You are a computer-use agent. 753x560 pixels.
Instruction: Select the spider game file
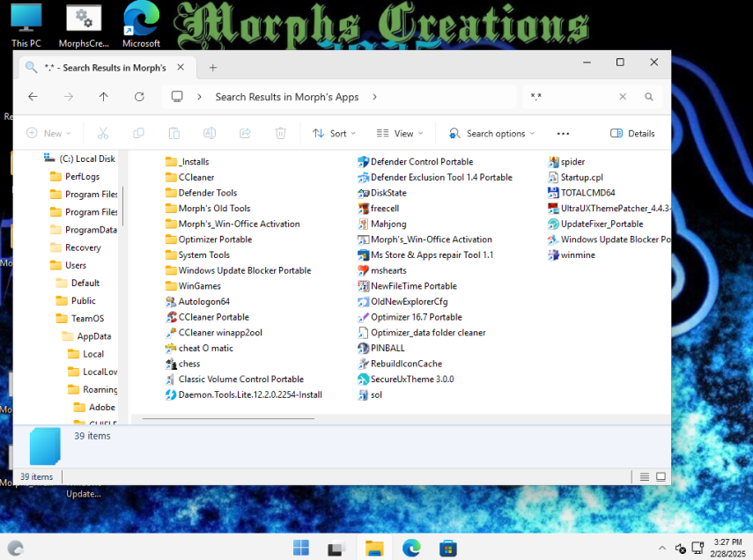pos(566,162)
